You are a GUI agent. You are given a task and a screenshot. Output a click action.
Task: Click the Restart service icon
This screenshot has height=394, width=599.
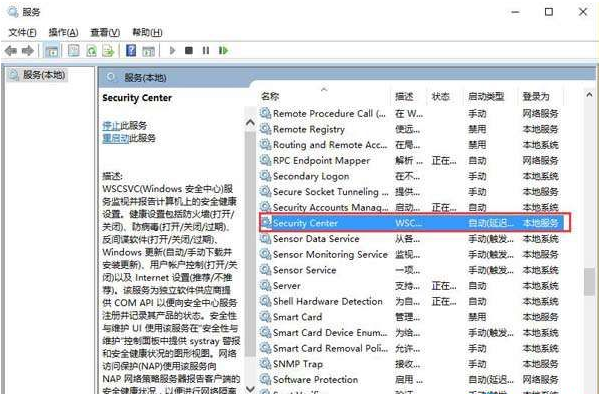[x=223, y=50]
